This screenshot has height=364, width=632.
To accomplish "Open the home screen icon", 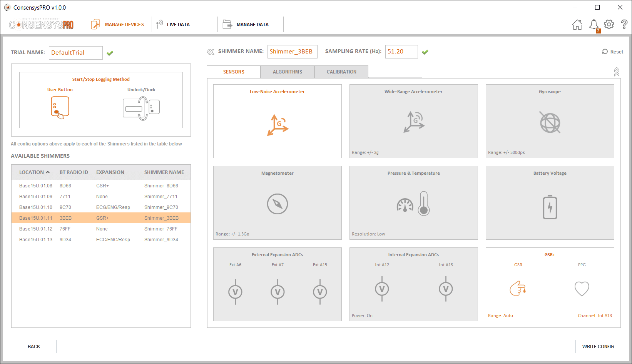I will coord(577,25).
